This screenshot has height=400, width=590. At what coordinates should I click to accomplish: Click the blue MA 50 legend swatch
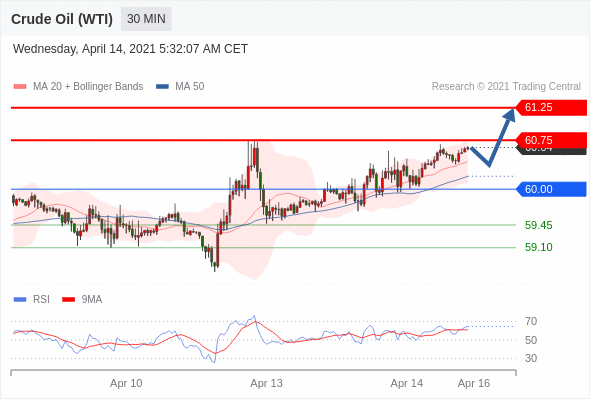point(162,87)
